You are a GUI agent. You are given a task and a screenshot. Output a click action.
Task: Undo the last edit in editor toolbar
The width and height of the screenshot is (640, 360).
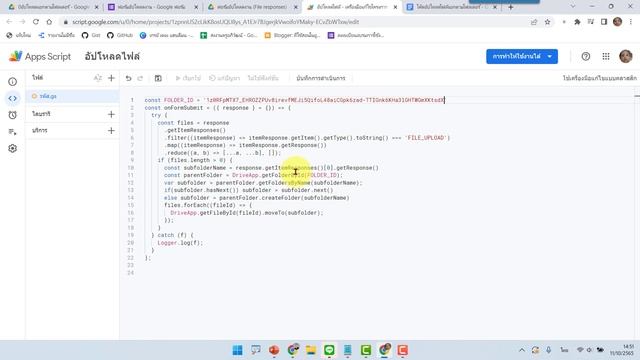[129, 78]
